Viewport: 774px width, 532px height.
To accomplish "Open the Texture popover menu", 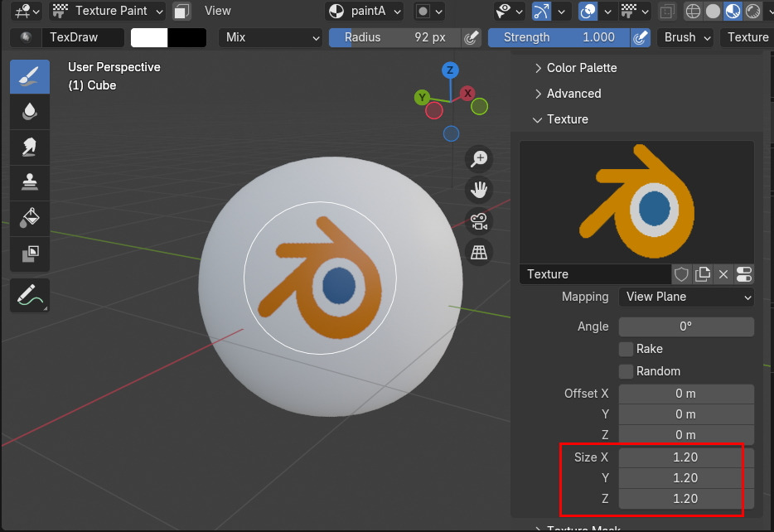I will [747, 37].
